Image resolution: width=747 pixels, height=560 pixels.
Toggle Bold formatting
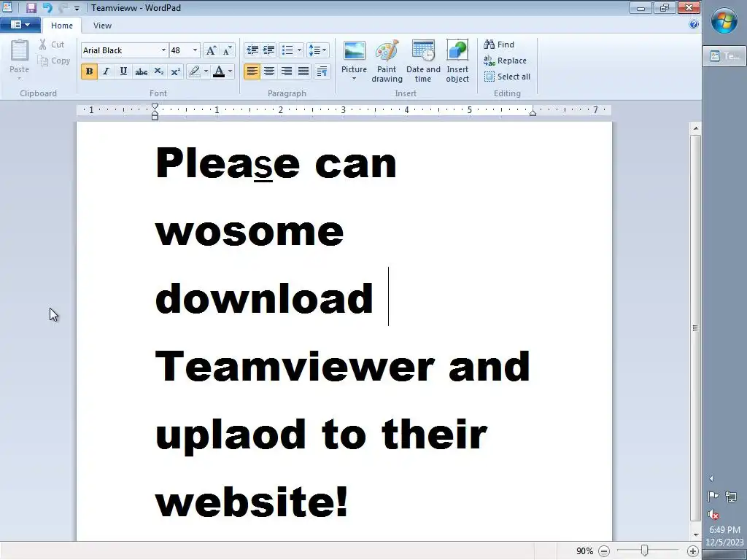[89, 71]
